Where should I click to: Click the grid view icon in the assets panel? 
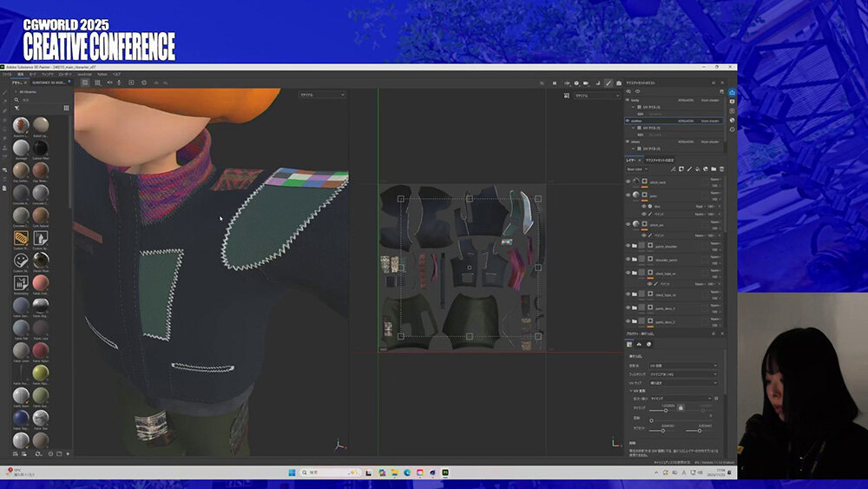(66, 109)
